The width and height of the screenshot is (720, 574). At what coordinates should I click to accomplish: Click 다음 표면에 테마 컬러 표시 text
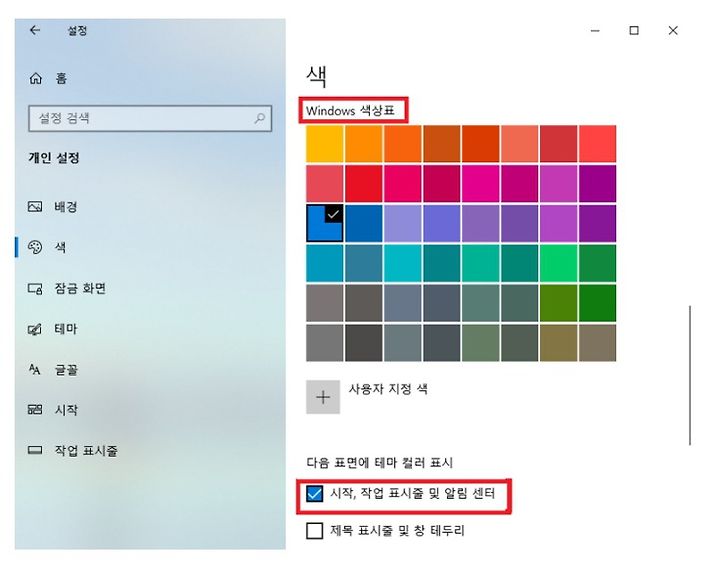point(380,462)
